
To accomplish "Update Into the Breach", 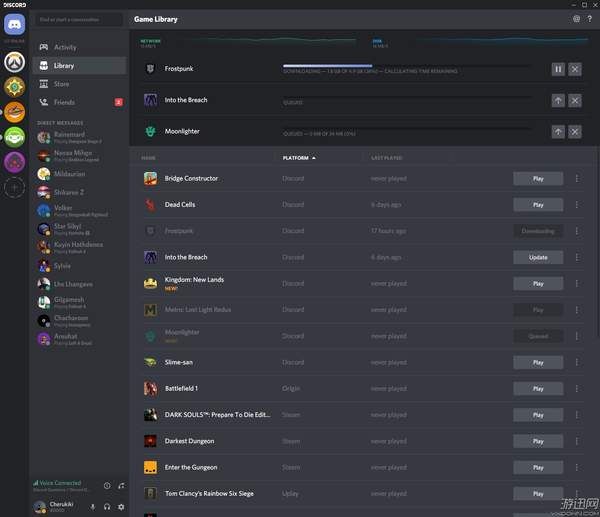I will click(538, 258).
